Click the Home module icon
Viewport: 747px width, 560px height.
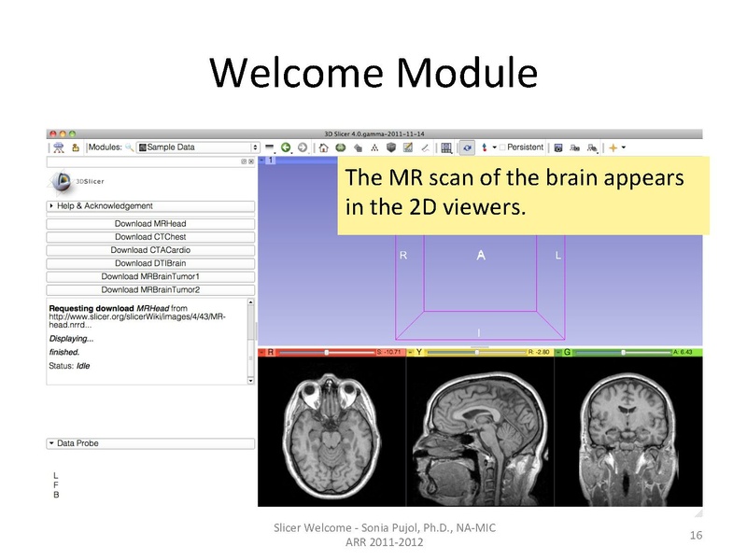pos(323,147)
